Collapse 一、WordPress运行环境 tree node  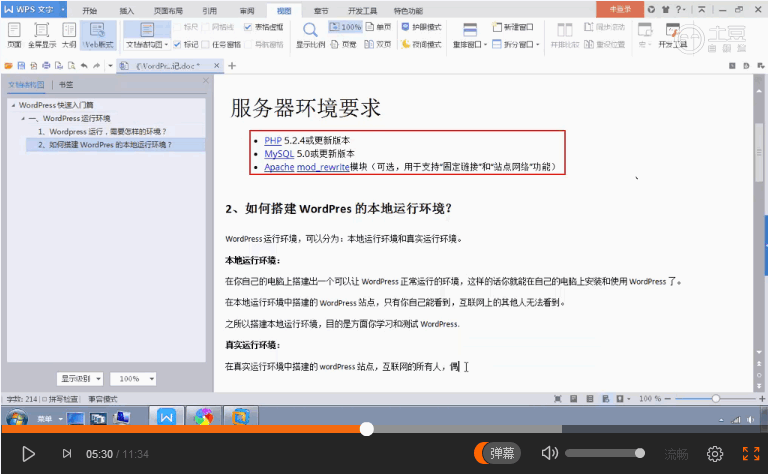pyautogui.click(x=23, y=118)
